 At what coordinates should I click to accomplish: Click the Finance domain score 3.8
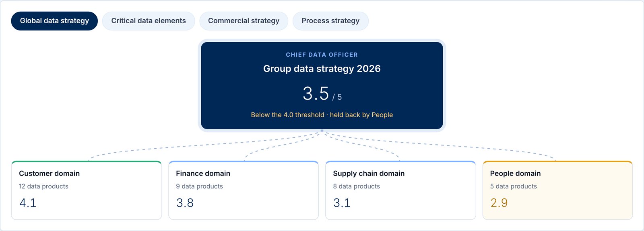point(185,203)
